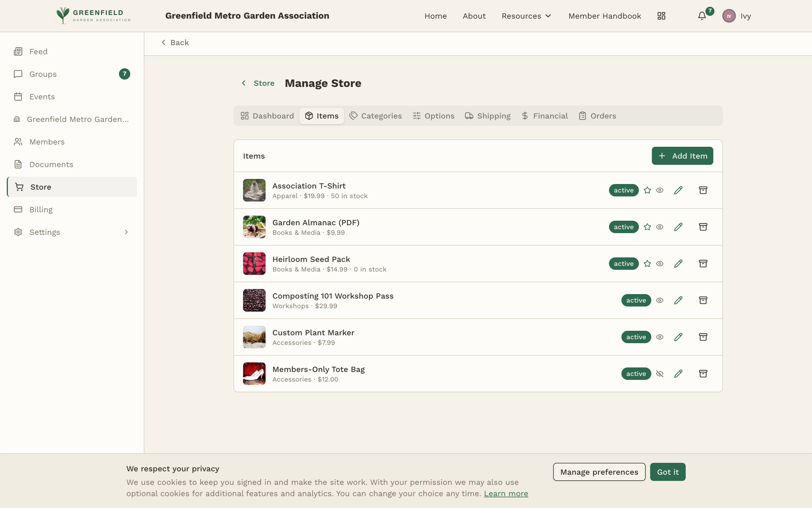The image size is (812, 508).
Task: Toggle visibility of Heirloom Seed Pack
Action: point(660,263)
